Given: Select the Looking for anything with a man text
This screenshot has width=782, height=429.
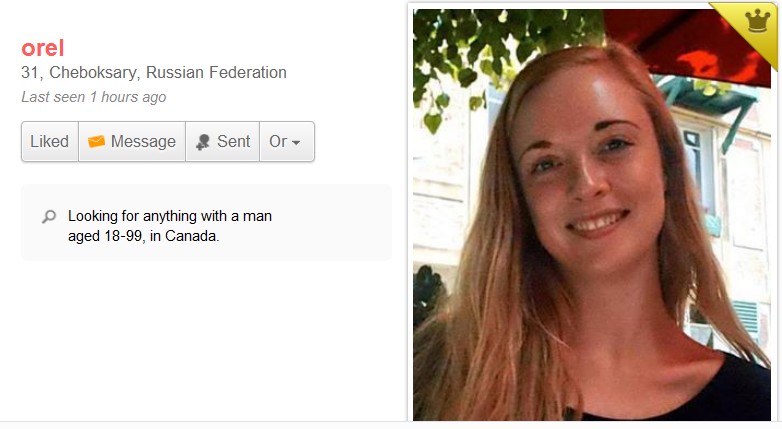Looking at the screenshot, I should tap(170, 216).
